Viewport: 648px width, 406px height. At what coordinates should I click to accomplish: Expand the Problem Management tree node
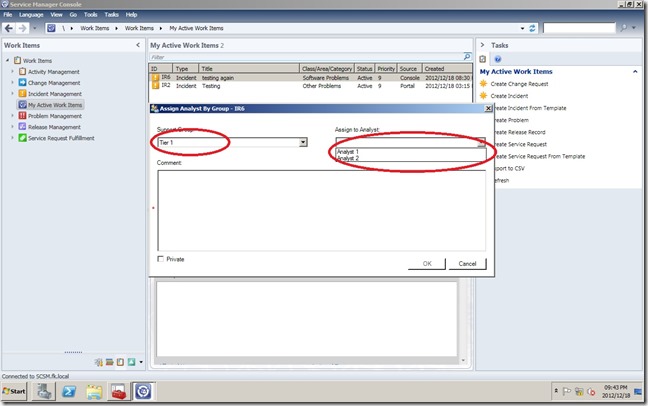coord(12,116)
